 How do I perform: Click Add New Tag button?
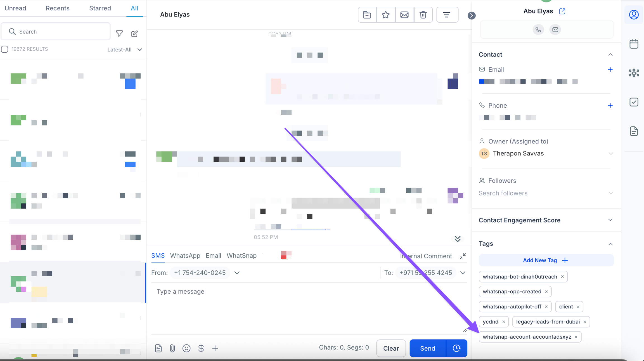click(x=546, y=260)
